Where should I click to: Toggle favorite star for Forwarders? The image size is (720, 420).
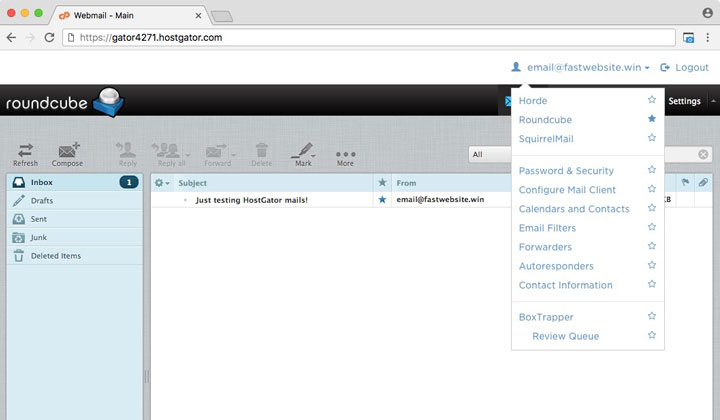pos(652,246)
